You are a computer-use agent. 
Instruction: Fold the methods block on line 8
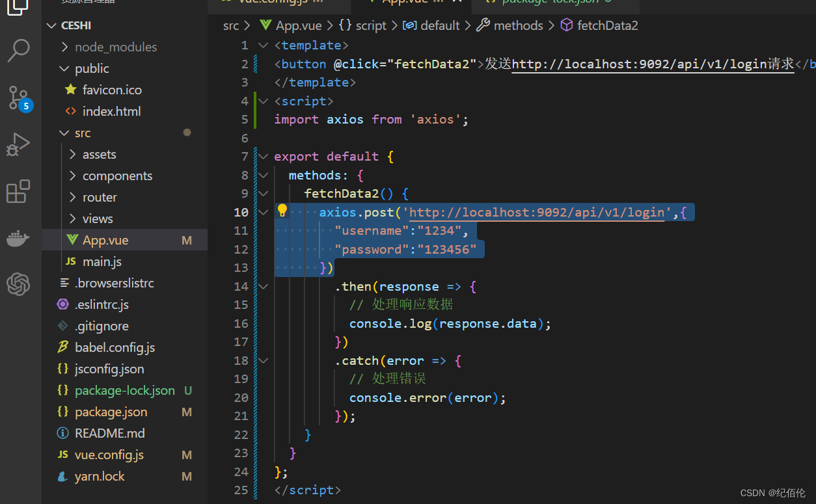[263, 175]
